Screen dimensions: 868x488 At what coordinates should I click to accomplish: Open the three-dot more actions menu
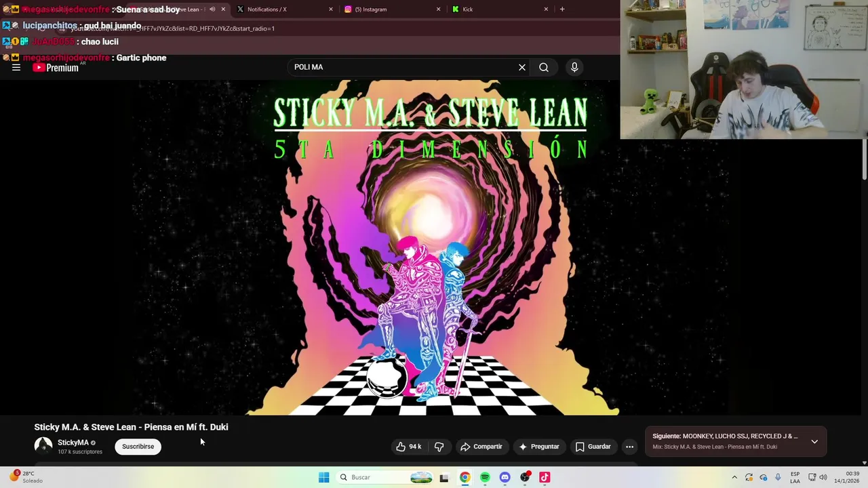coord(629,447)
